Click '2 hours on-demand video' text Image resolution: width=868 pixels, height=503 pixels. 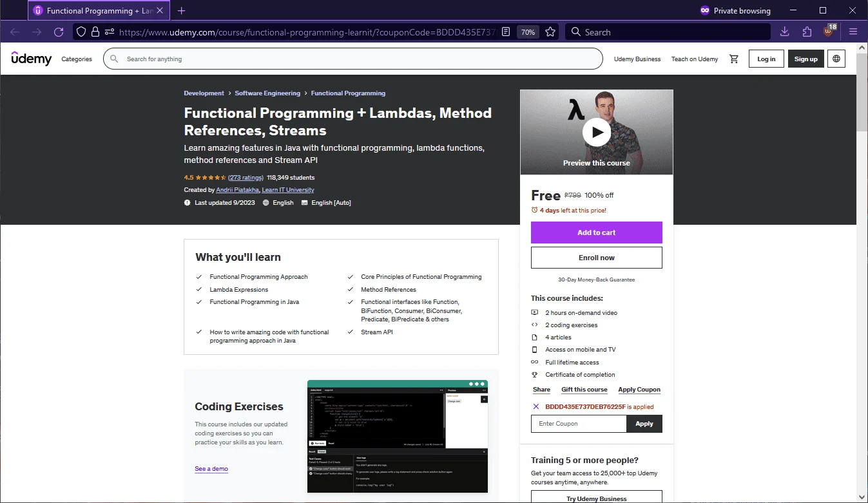click(581, 313)
